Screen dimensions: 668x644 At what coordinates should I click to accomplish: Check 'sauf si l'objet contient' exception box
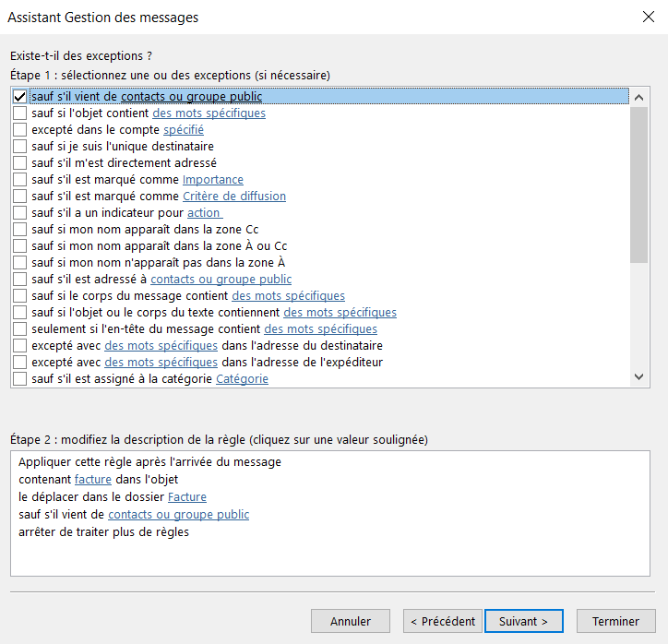point(19,113)
